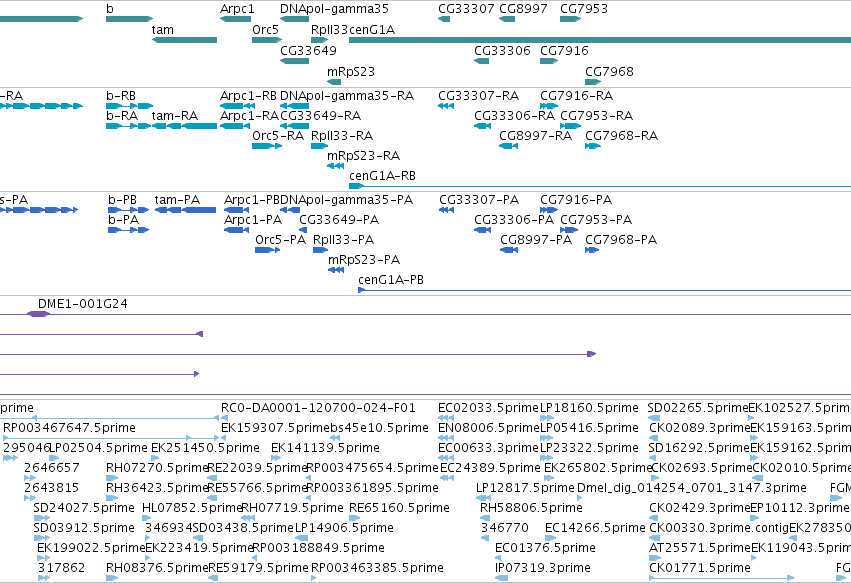This screenshot has width=851, height=583.
Task: Click the Arpc1 gene glyph
Action: [236, 19]
